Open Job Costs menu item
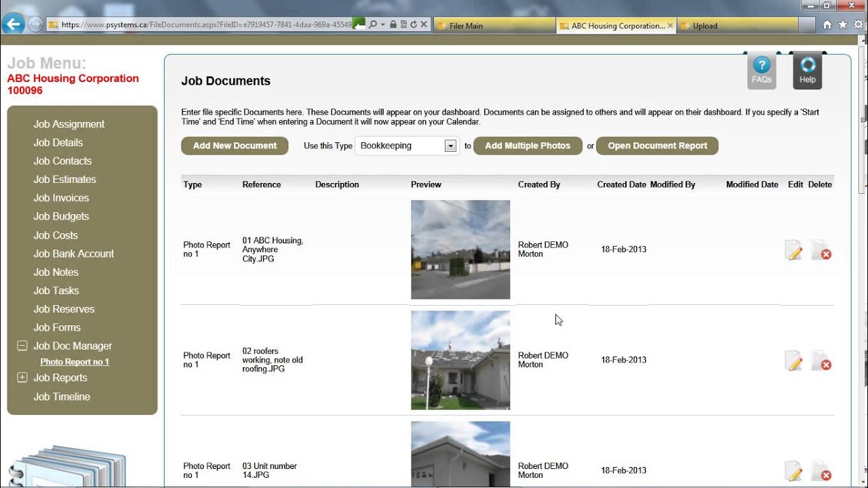Screen dimensions: 868x488 pyautogui.click(x=56, y=235)
